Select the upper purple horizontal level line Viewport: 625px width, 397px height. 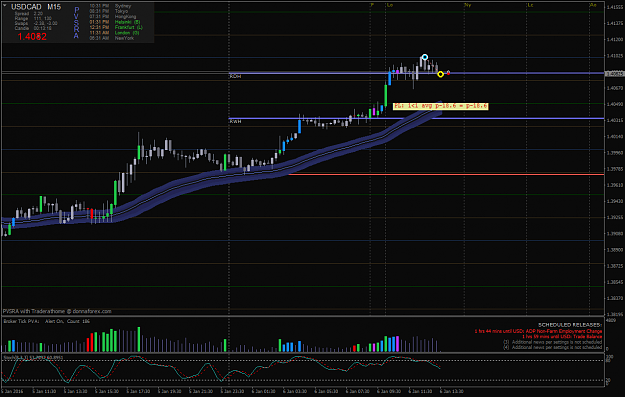(417, 73)
